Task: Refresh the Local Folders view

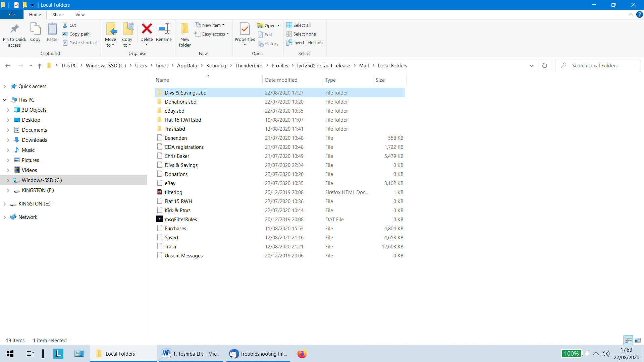Action: (x=545, y=66)
